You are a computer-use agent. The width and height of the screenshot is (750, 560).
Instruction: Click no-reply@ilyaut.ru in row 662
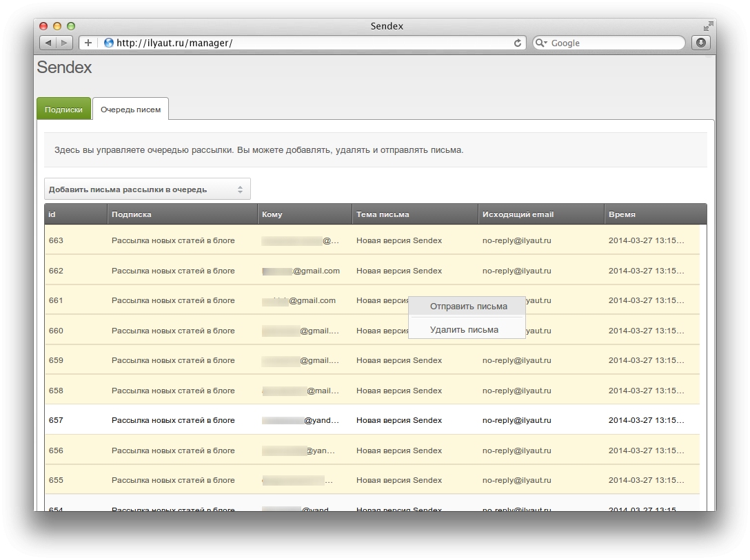click(516, 271)
